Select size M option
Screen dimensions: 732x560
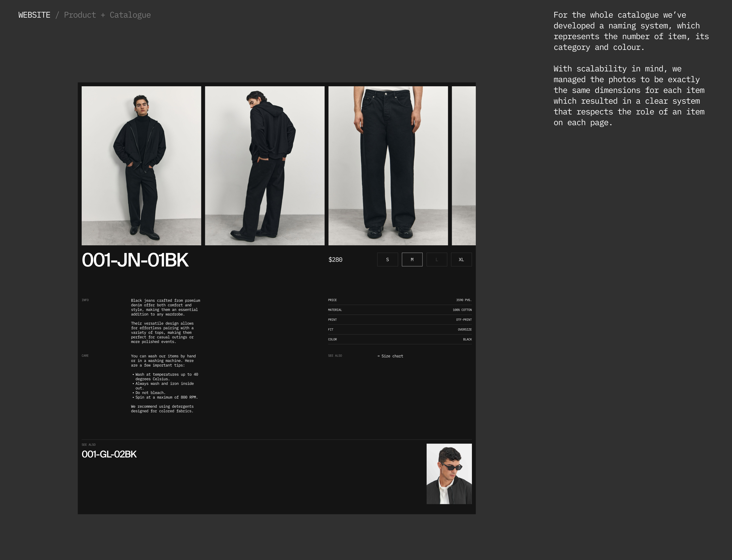(412, 260)
